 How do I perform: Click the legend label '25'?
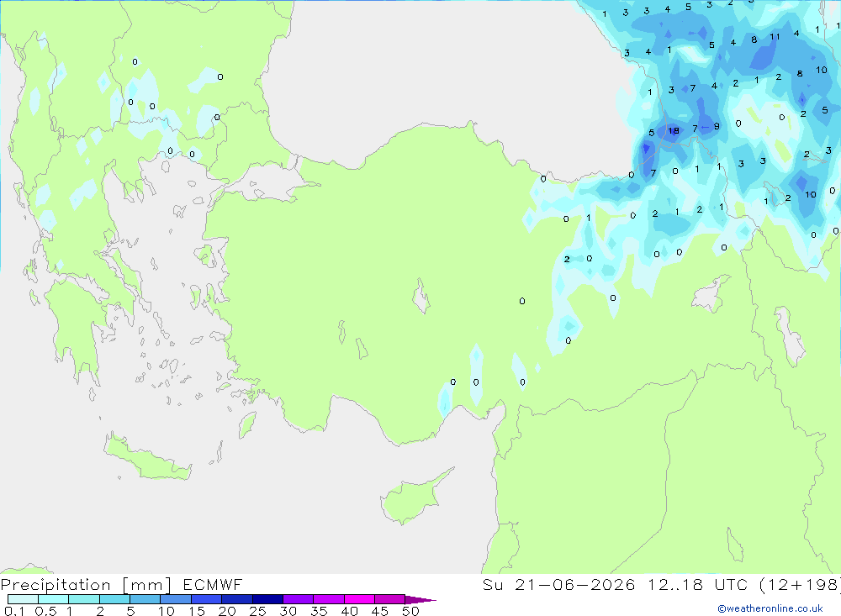pos(257,611)
